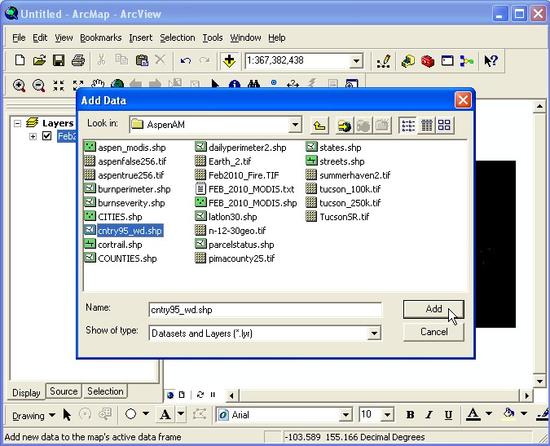
Task: Select cntry95_wd.shp in the file list
Action: pyautogui.click(x=124, y=230)
